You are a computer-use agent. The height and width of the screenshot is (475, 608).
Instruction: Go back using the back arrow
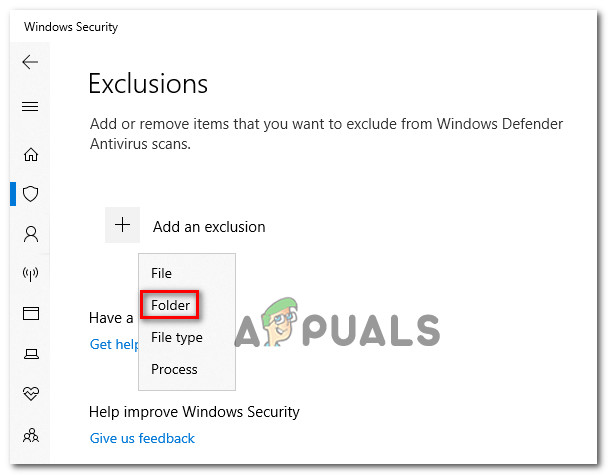pyautogui.click(x=30, y=62)
